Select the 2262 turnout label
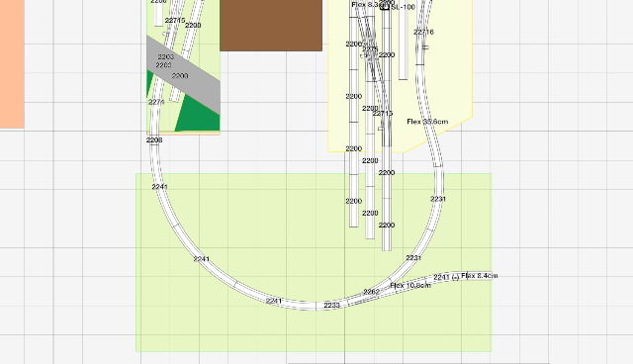Viewport: 633px width, 364px height. tap(372, 292)
